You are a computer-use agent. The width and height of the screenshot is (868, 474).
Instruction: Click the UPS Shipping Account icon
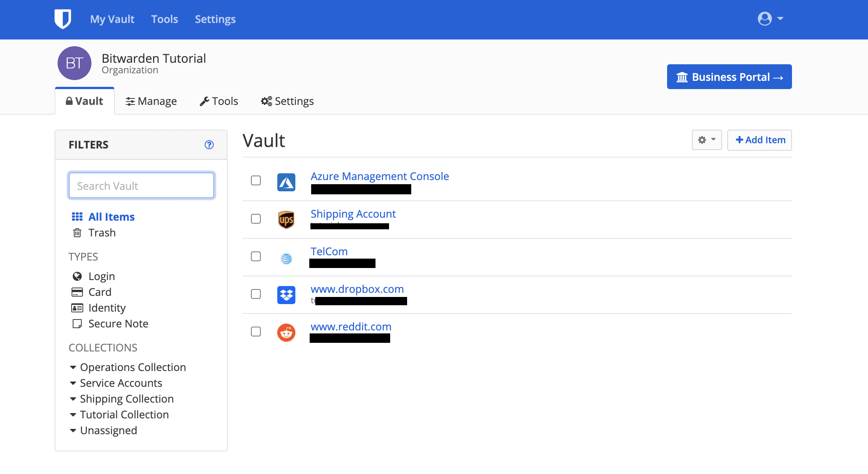[x=286, y=220]
